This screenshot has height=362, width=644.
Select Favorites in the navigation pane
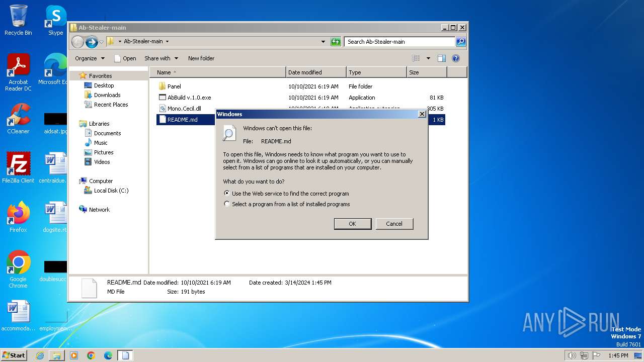point(100,76)
